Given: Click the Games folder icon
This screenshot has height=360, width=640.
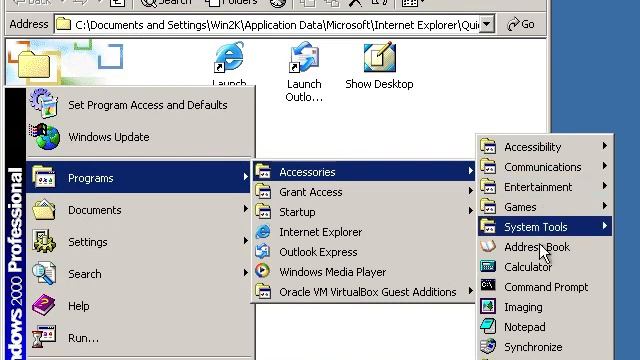Looking at the screenshot, I should click(488, 206).
